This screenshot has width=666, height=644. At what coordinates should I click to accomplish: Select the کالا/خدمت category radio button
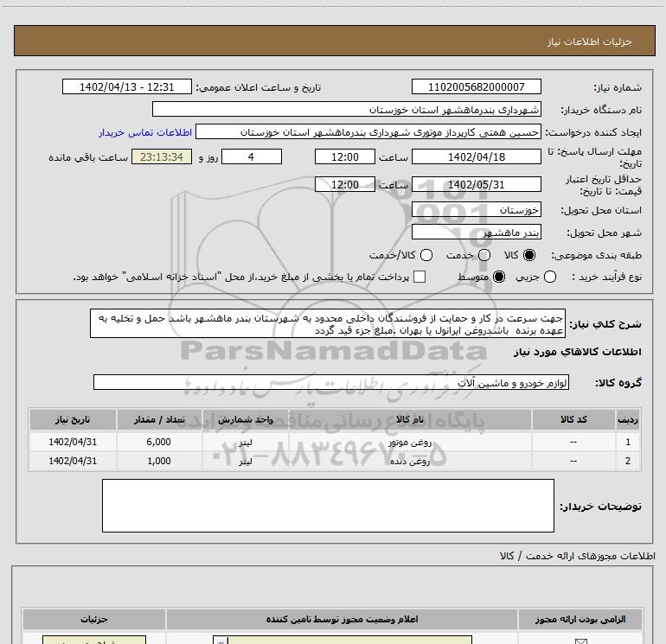[x=426, y=255]
